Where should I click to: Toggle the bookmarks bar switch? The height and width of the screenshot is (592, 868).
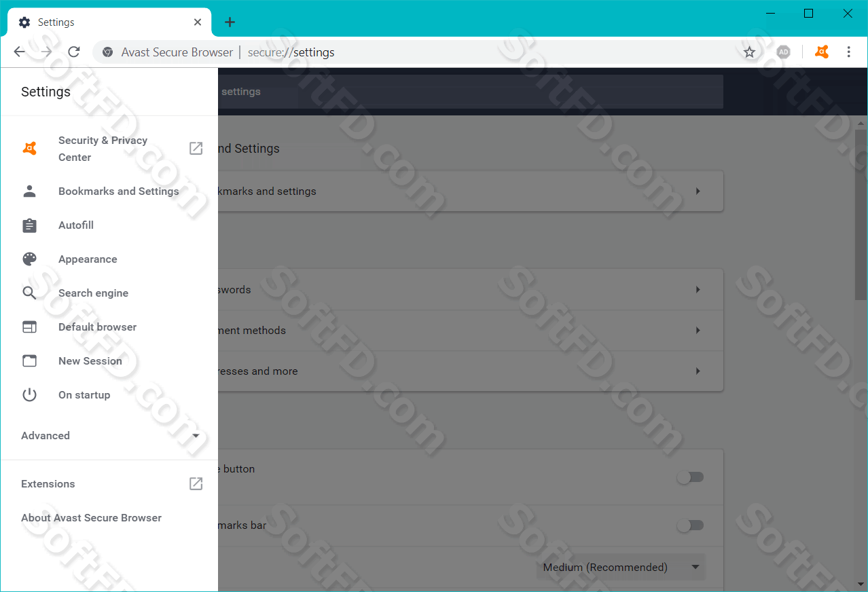(691, 525)
